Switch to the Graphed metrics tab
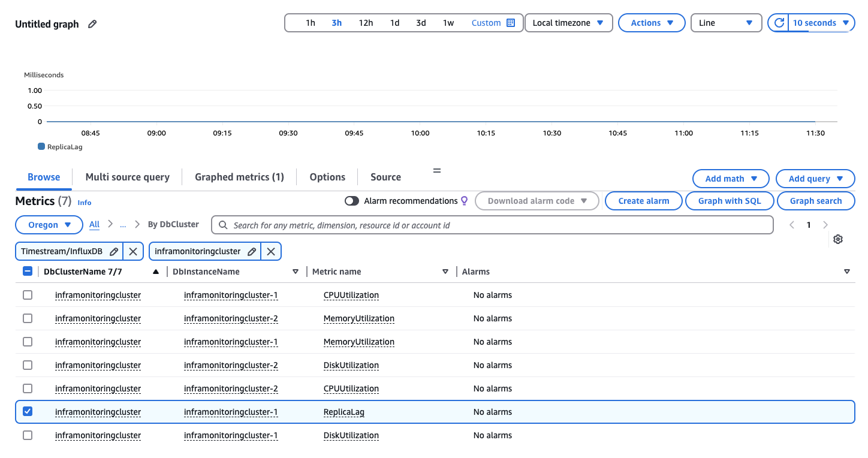The height and width of the screenshot is (458, 868). [239, 177]
